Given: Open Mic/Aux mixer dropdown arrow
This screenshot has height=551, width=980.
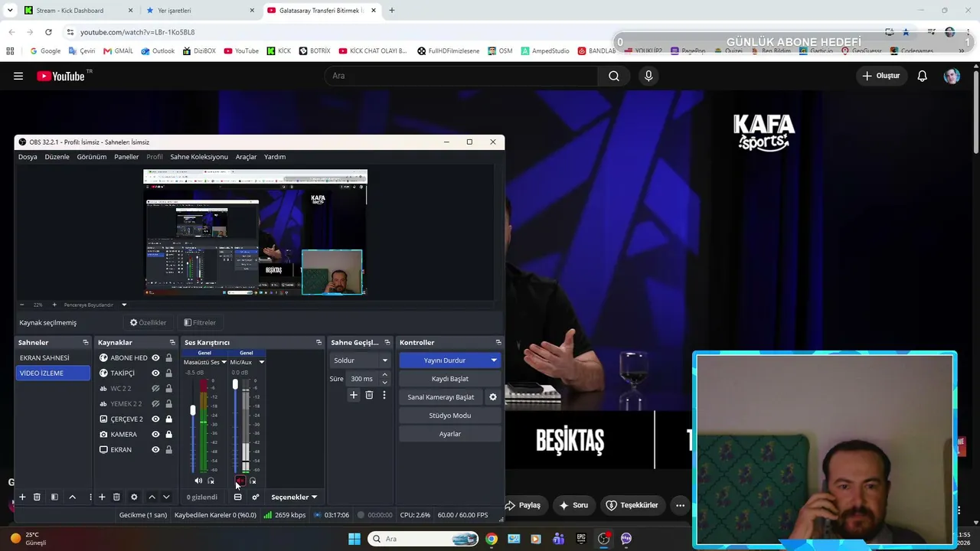Looking at the screenshot, I should [x=262, y=362].
